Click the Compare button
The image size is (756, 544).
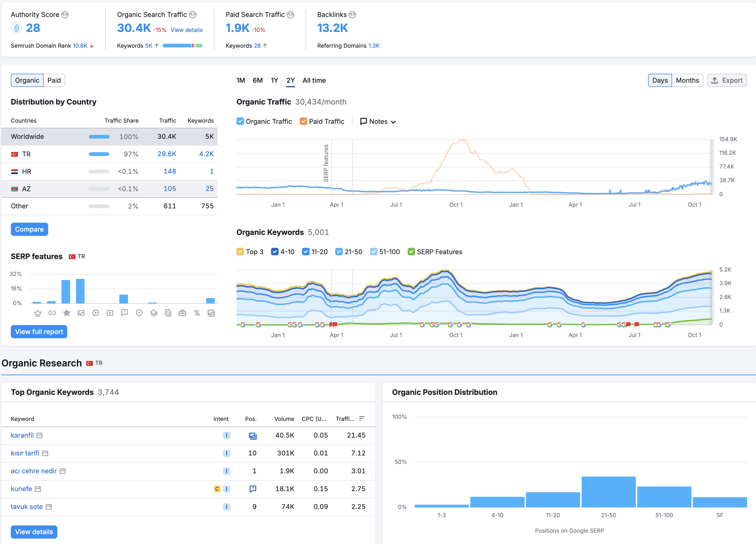(x=29, y=229)
